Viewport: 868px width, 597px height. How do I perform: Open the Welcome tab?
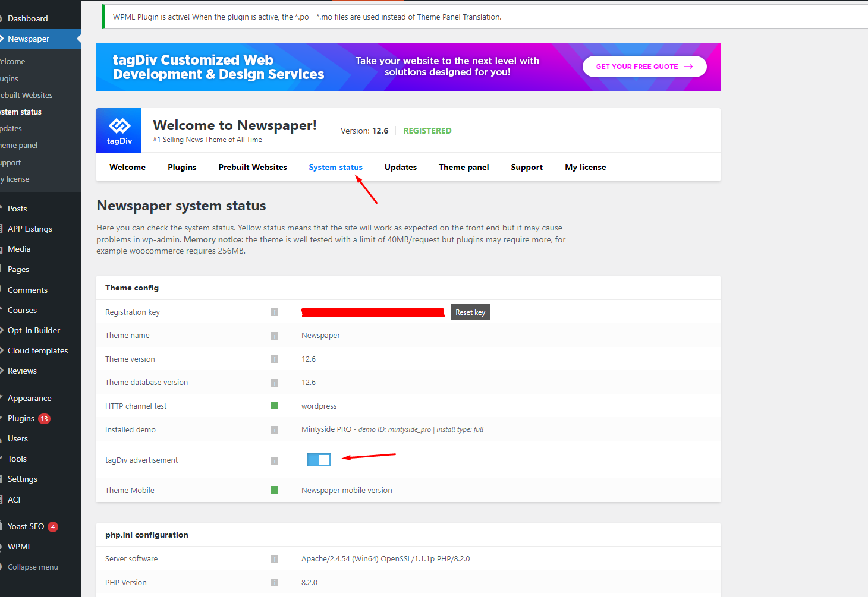point(127,167)
